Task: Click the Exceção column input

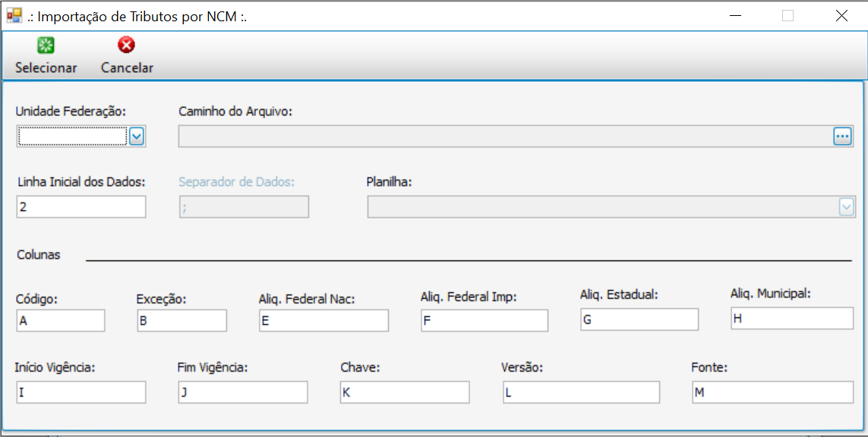Action: 181,321
